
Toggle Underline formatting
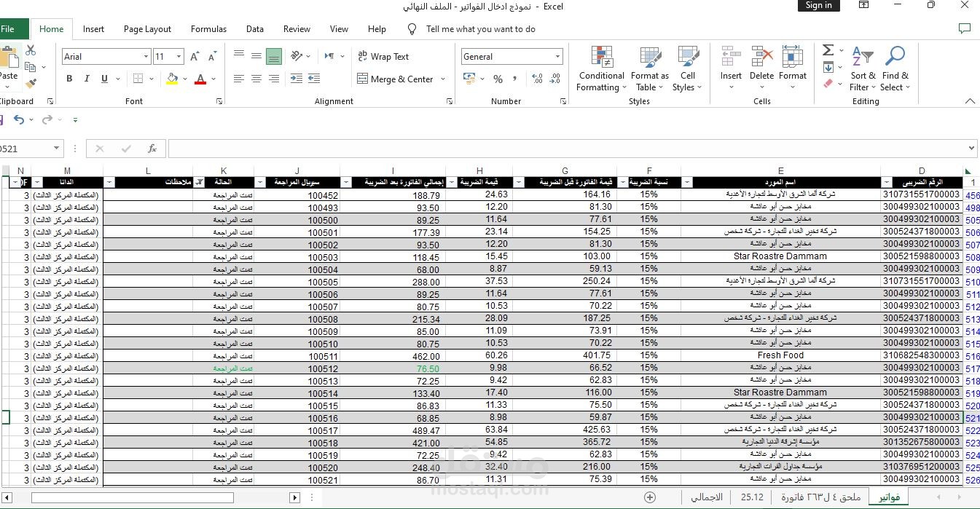[105, 79]
